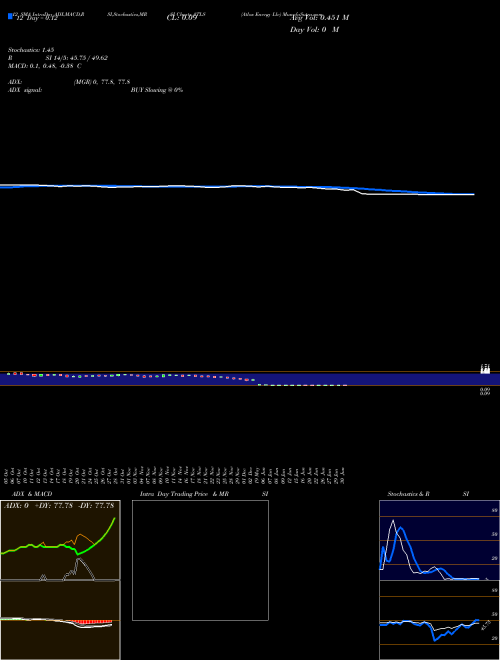
Task: Click the blue RSI line dip in lower-right panel
Action: 435,639
